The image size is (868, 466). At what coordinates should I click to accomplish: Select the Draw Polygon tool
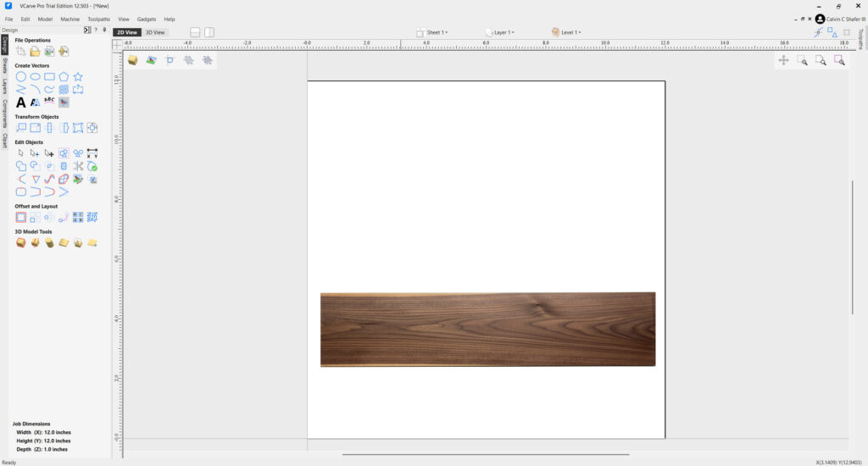64,76
